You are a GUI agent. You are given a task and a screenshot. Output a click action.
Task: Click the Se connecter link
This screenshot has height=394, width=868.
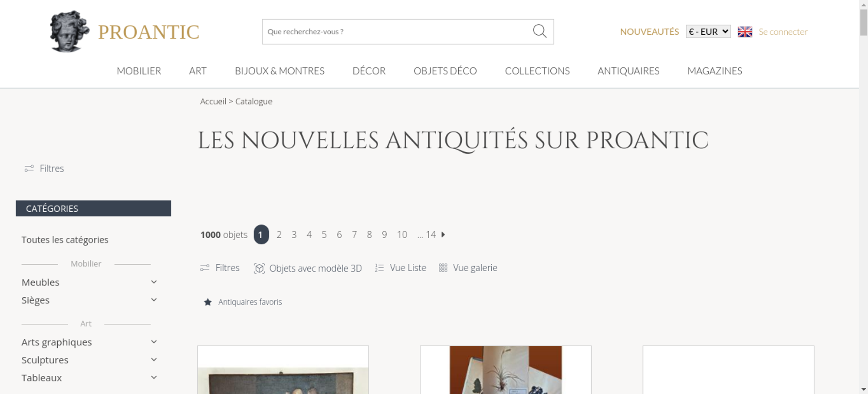783,32
